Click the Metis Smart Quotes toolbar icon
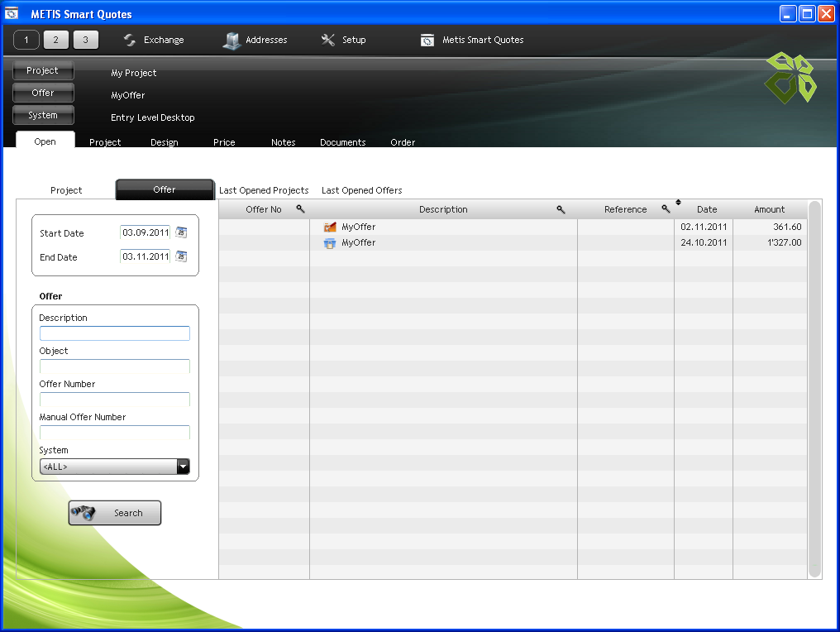Image resolution: width=840 pixels, height=632 pixels. click(427, 41)
